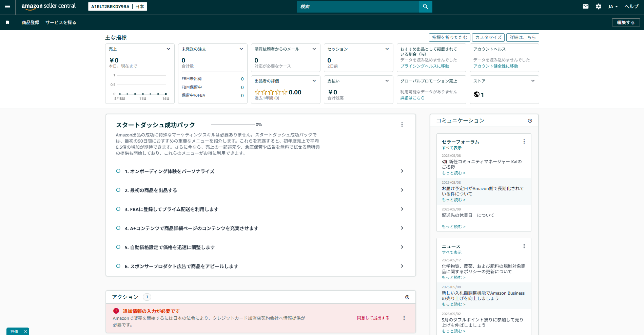
Task: Open the action item three-dot menu
Action: tap(404, 318)
